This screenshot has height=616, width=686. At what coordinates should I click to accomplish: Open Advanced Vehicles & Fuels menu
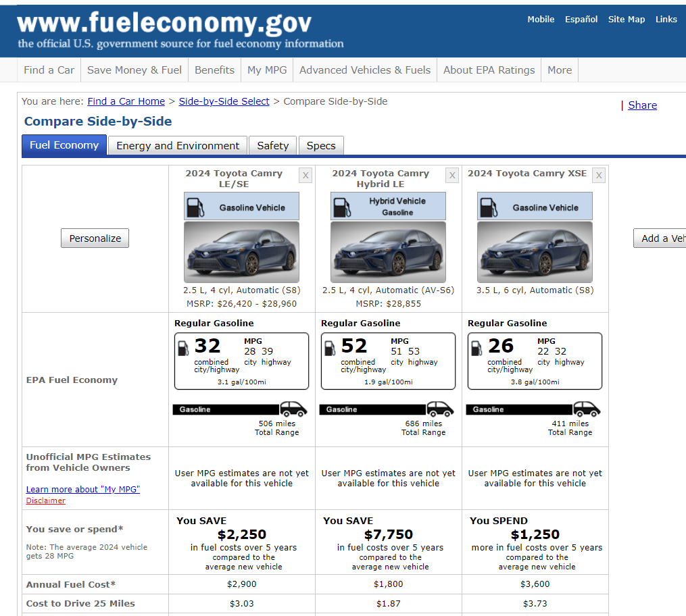tap(365, 70)
